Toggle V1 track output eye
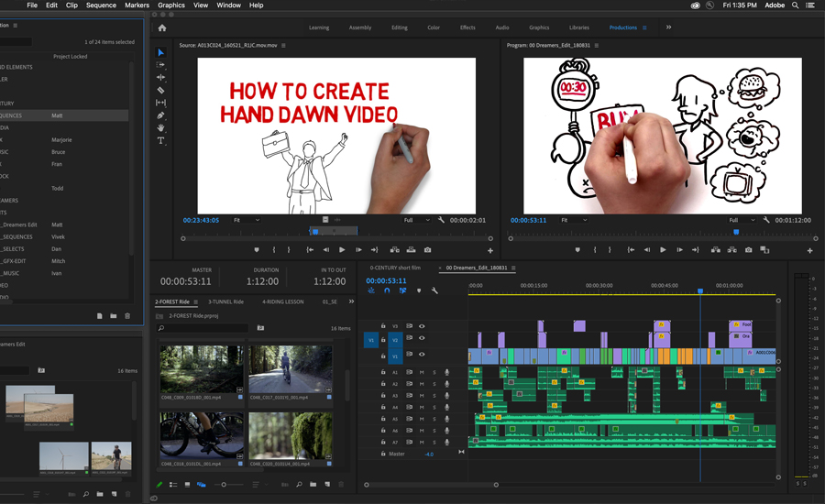Viewport: 825px width, 504px height. tap(422, 354)
